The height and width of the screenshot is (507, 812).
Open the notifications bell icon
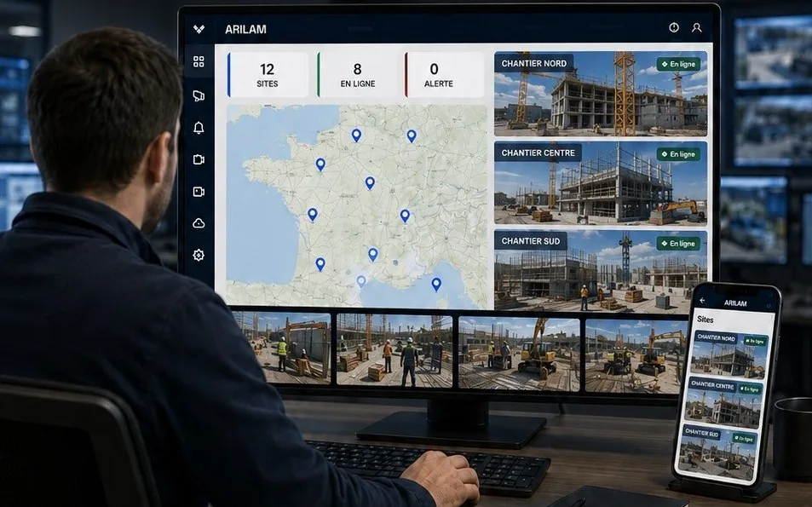tap(199, 128)
